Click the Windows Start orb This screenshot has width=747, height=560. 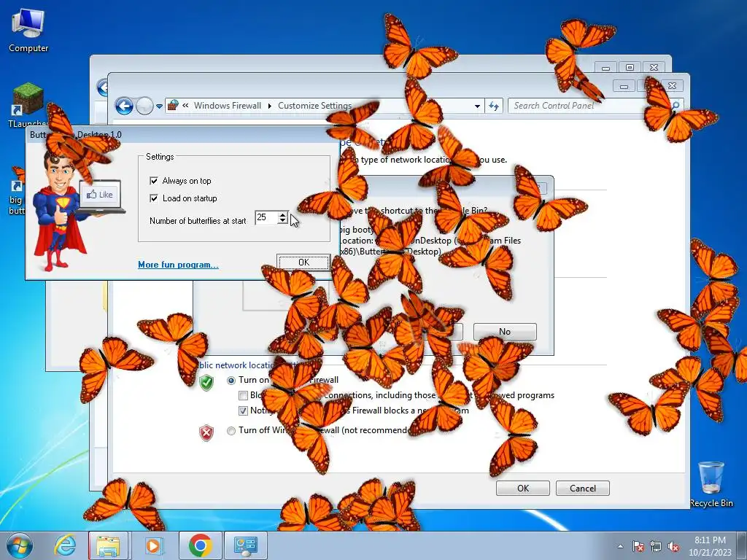tap(20, 545)
